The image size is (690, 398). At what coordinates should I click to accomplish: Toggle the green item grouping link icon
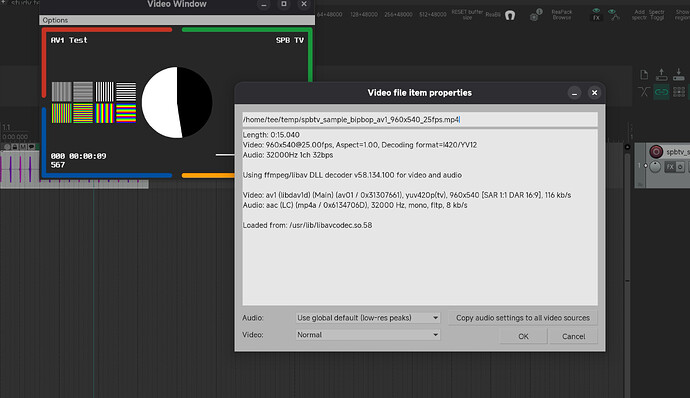pos(661,92)
